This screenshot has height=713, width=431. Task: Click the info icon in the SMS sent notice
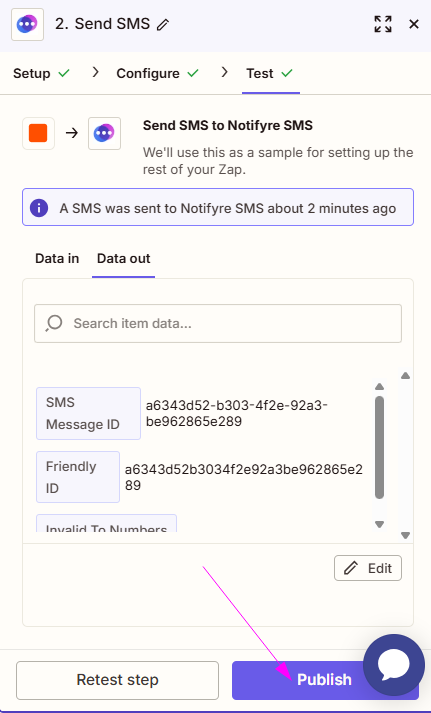(39, 208)
